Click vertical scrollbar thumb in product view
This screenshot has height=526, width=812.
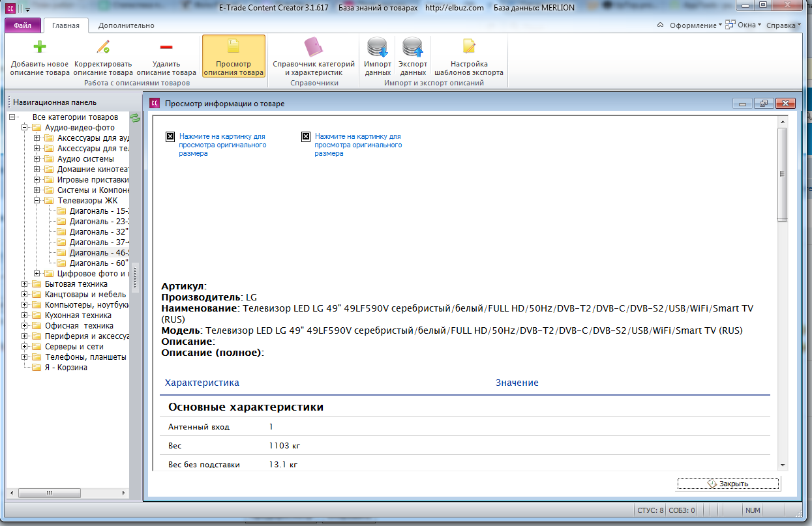(782, 175)
